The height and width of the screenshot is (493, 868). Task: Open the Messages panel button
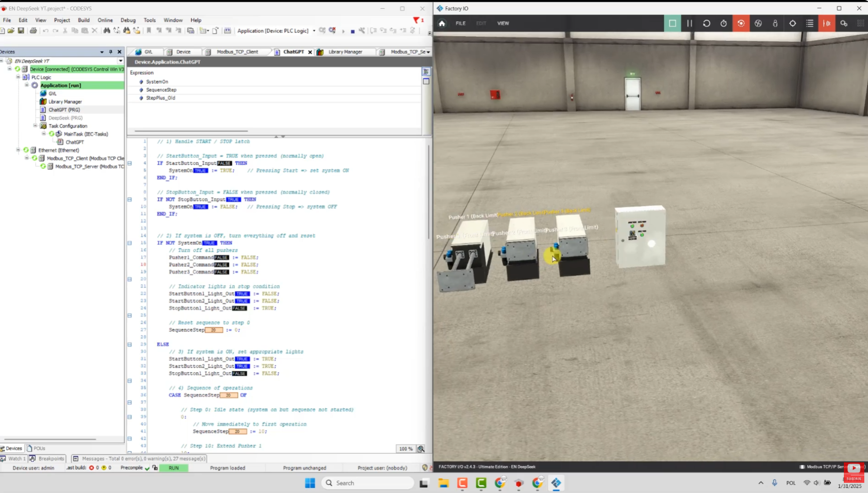tap(139, 458)
